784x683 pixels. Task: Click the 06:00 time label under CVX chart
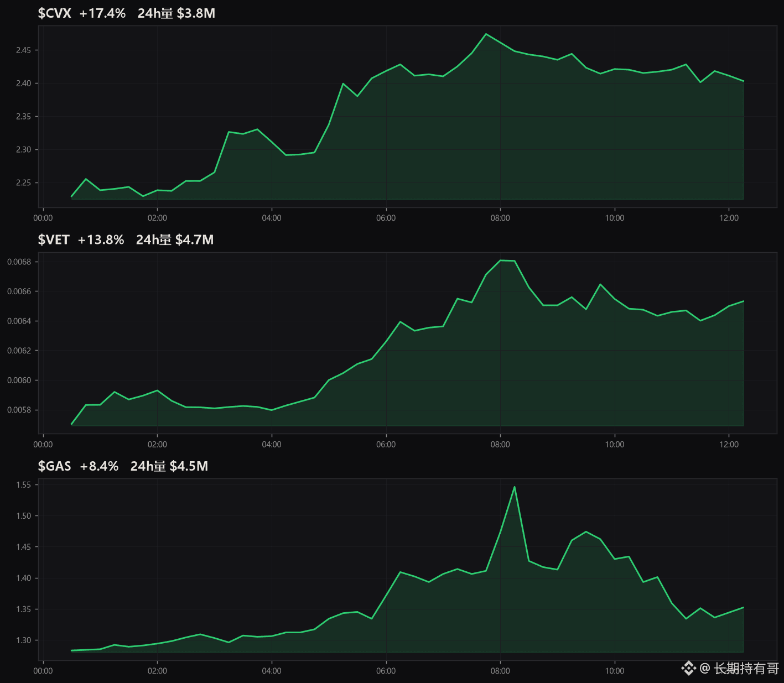click(x=386, y=218)
